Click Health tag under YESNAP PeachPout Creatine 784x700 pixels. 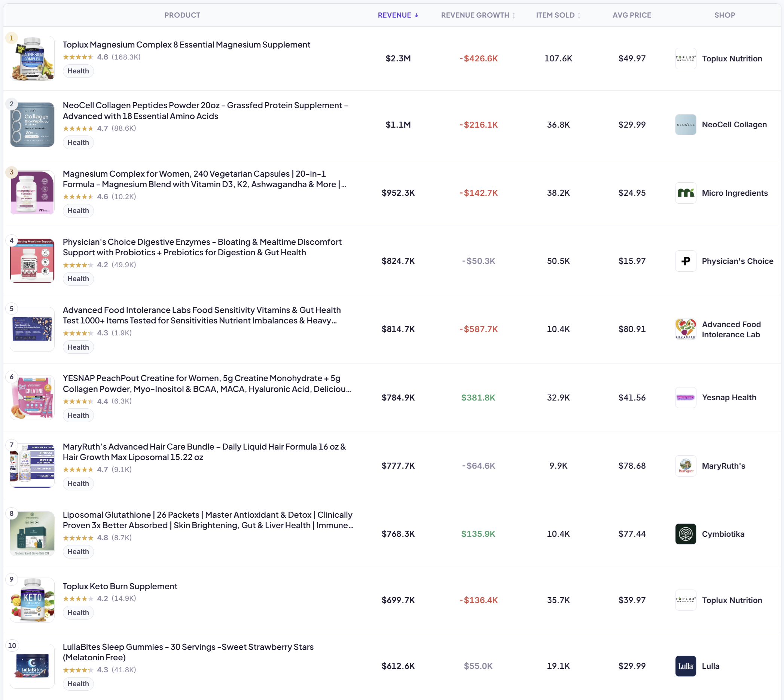point(78,416)
